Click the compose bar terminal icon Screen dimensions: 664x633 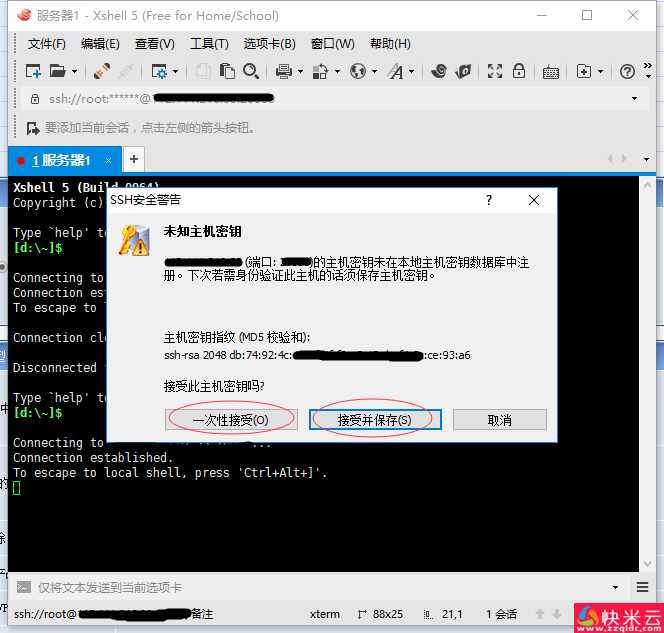click(x=24, y=587)
